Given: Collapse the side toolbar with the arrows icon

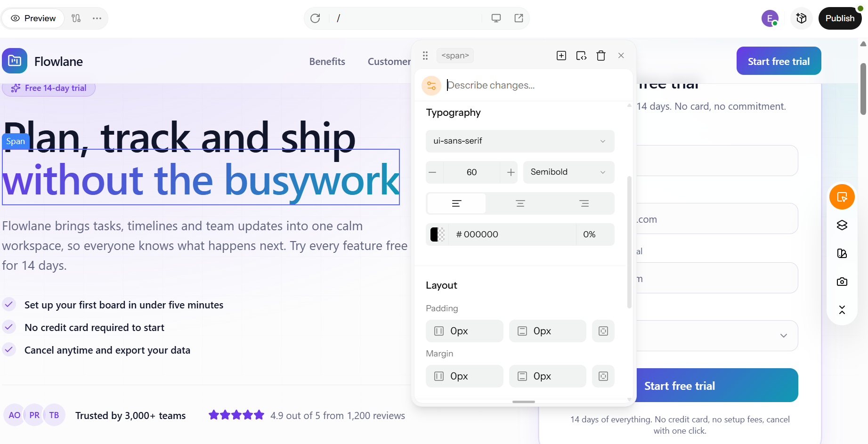Looking at the screenshot, I should [x=842, y=310].
